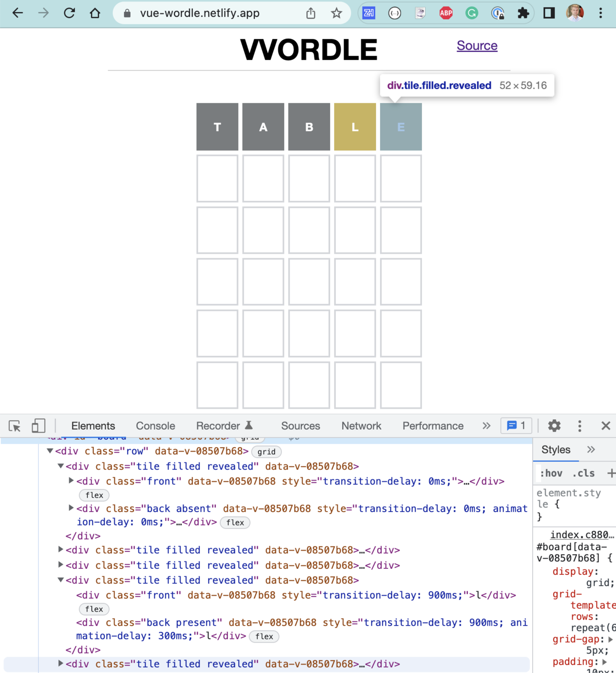This screenshot has height=673, width=616.
Task: Click the gray A tile
Action: click(263, 127)
